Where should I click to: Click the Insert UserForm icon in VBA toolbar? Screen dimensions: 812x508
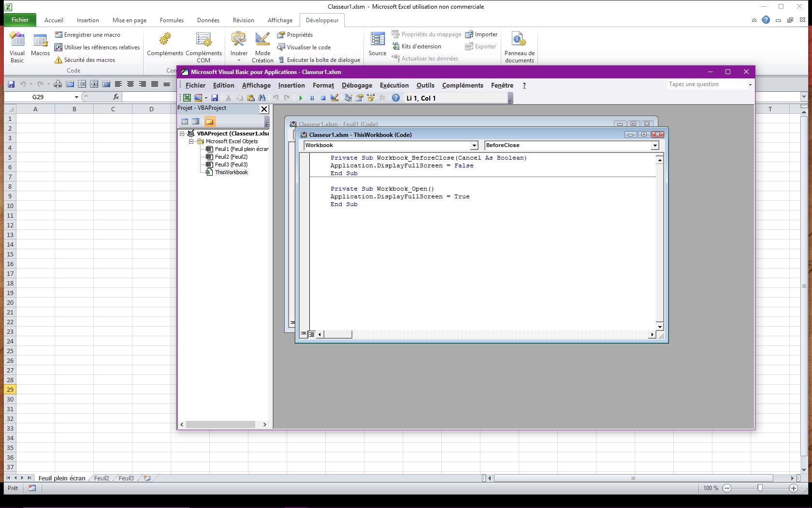[198, 98]
